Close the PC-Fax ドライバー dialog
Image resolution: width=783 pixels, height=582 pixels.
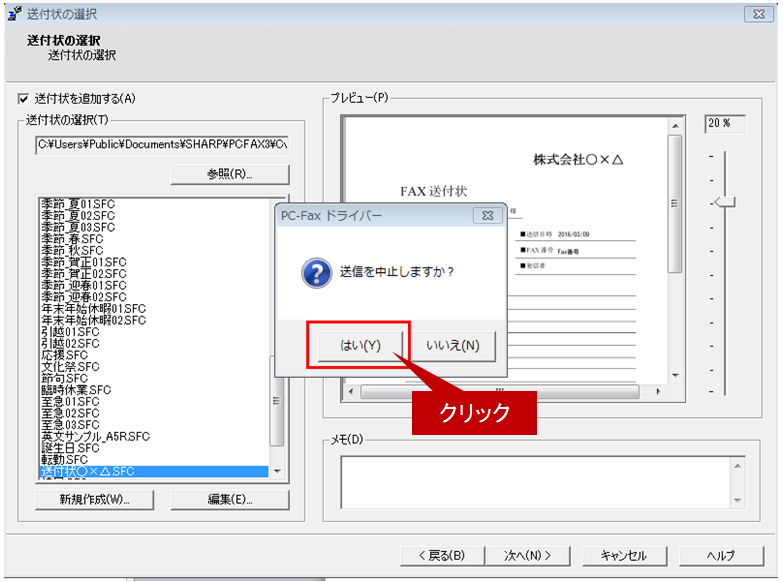[x=487, y=215]
